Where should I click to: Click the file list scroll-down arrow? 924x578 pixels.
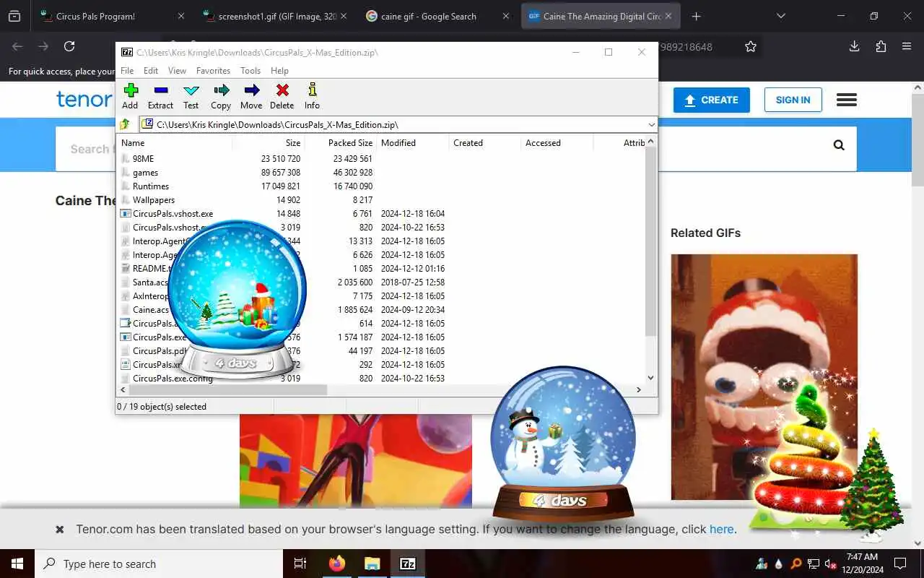point(650,378)
